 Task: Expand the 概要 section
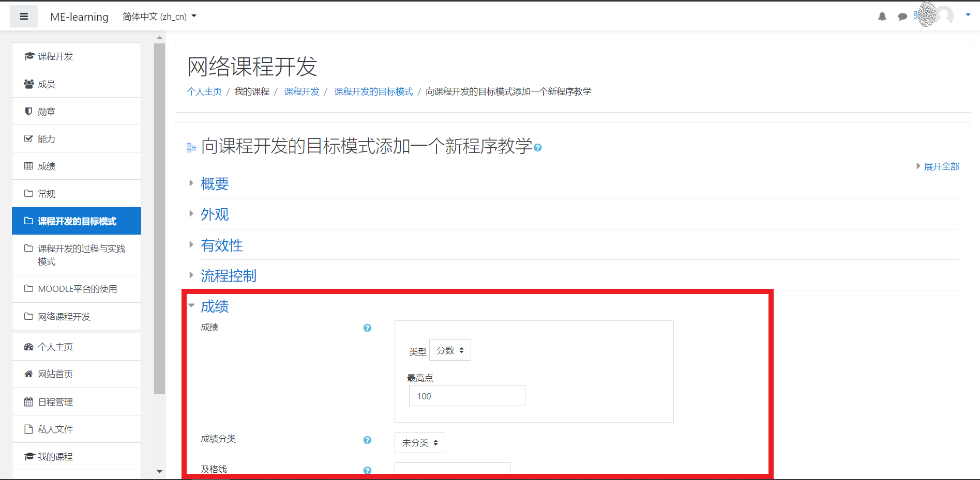tap(216, 184)
